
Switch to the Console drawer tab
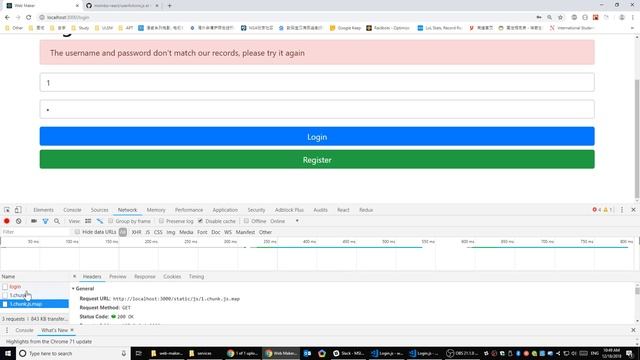point(24,330)
